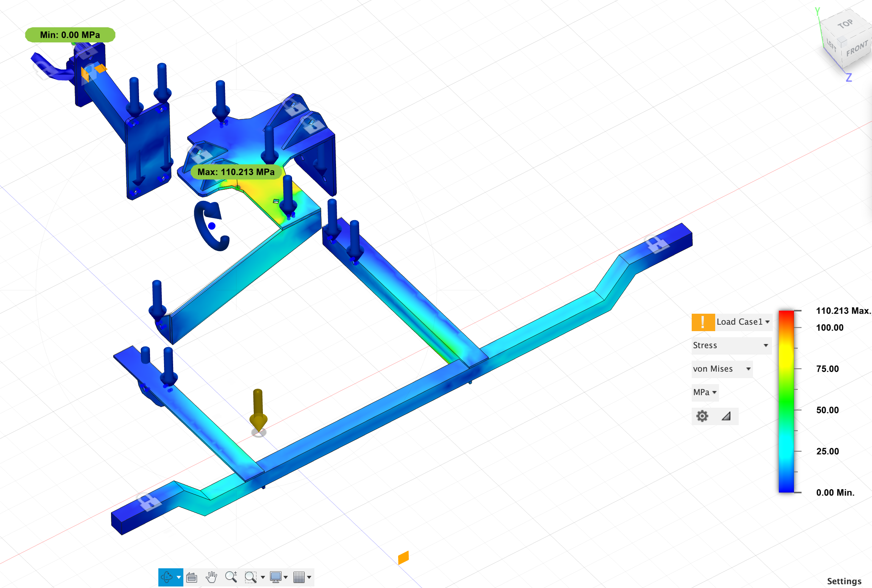
Task: Activate the Pan hand tool
Action: pos(211,577)
